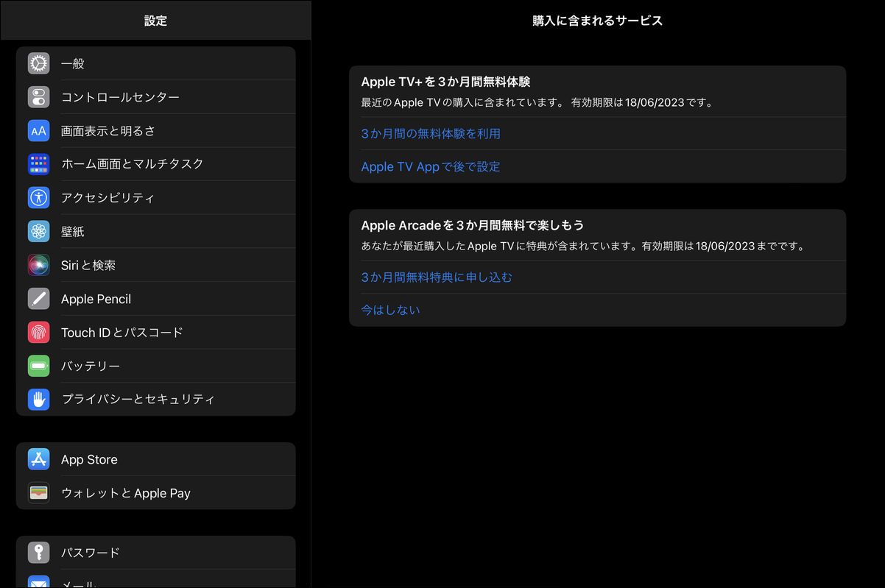Open 一般 settings label

[73, 64]
